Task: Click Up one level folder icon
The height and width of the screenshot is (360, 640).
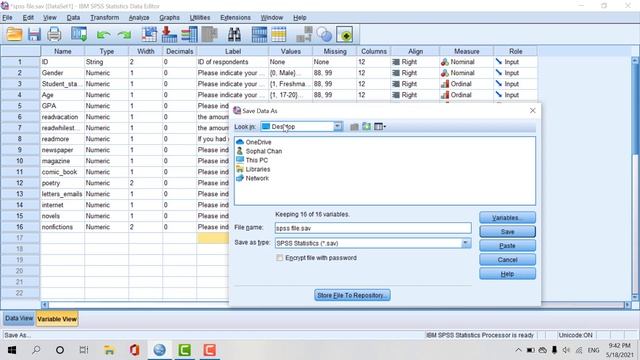Action: click(354, 127)
